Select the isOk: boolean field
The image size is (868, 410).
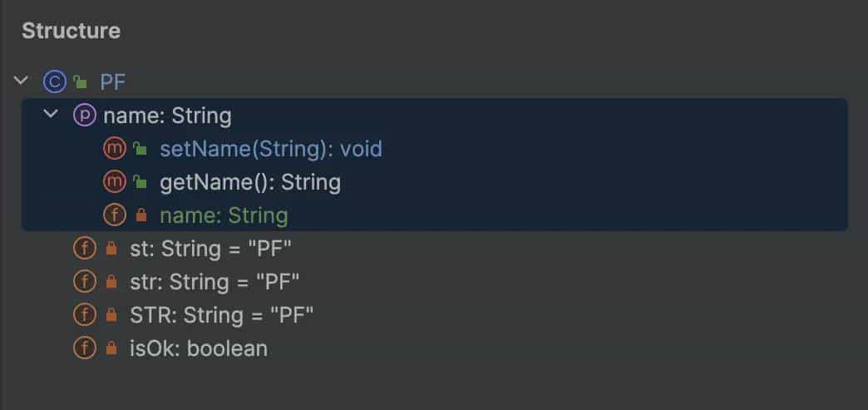coord(199,348)
